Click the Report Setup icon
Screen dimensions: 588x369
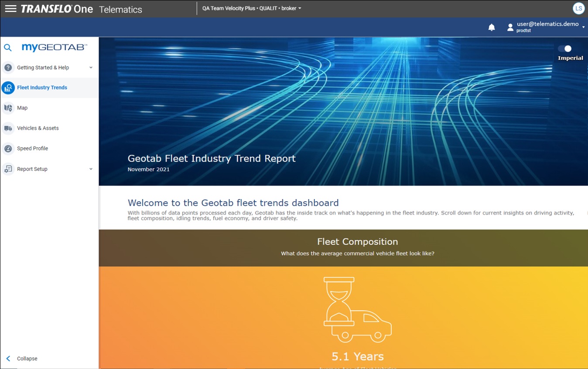[8, 169]
